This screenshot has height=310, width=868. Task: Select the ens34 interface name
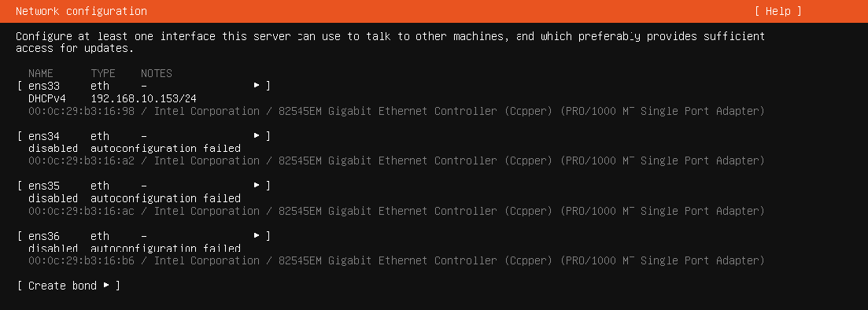pyautogui.click(x=44, y=135)
